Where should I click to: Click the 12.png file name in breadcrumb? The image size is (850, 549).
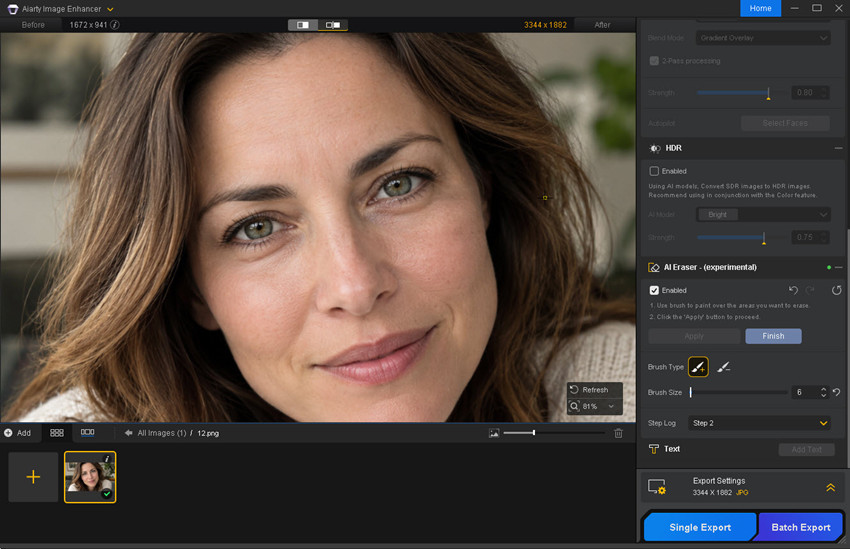(208, 433)
